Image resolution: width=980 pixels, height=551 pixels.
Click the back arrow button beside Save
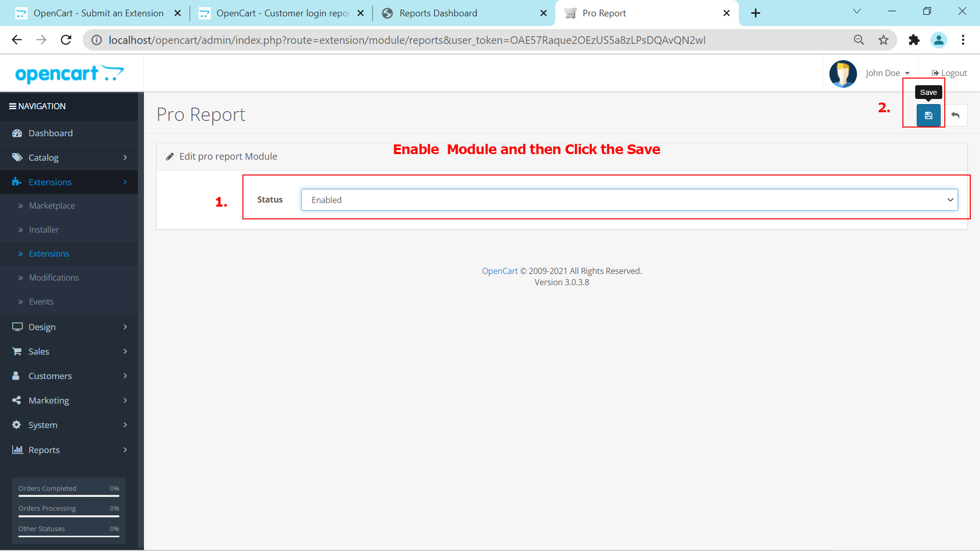coord(955,115)
